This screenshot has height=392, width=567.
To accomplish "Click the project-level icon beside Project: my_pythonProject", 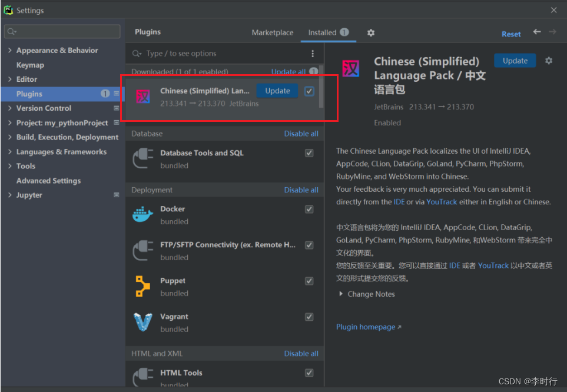I will [x=117, y=122].
